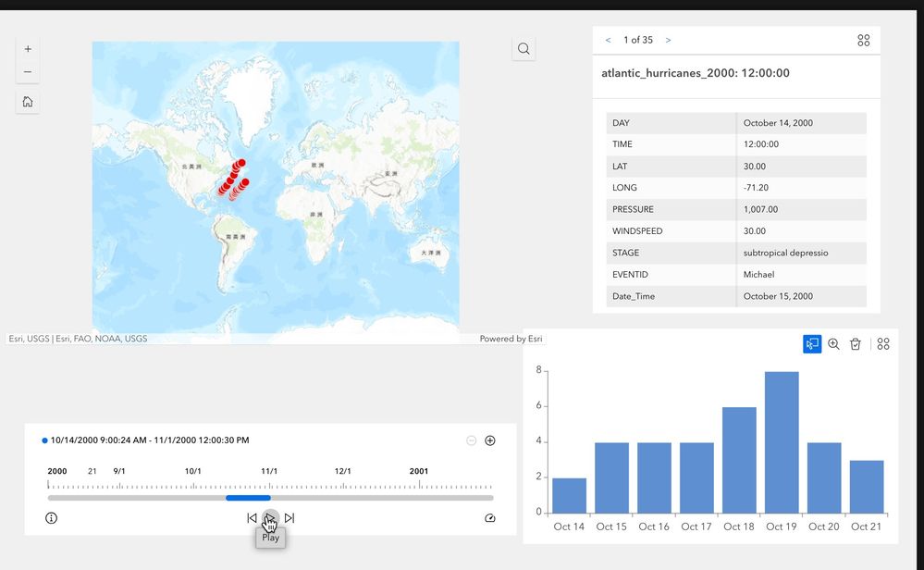Viewport: 924px width, 570px height.
Task: Step timeline to previous interval
Action: coord(252,518)
